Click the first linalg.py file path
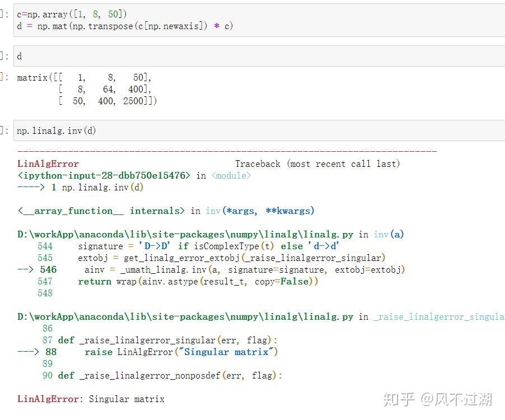Viewport: 505px width, 420px height. 185,235
